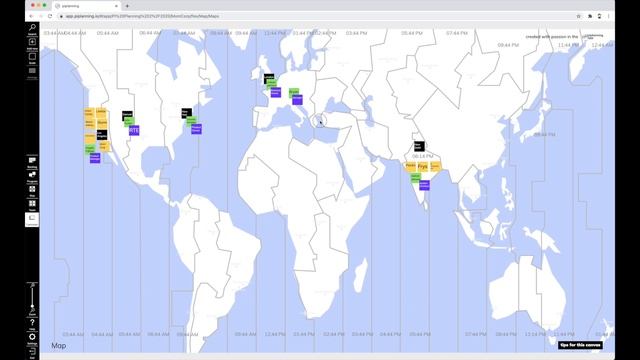Open Settings gear icon in sidebar

32,338
